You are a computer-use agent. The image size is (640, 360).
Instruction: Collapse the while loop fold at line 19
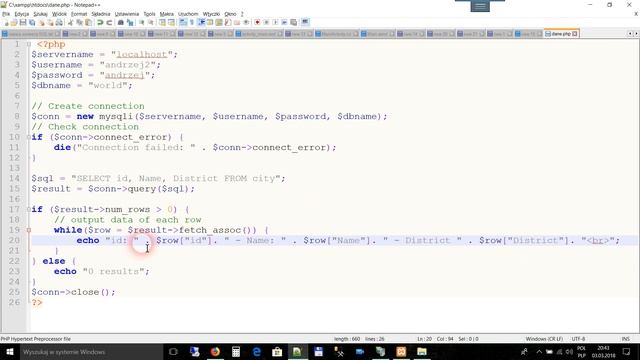coord(29,230)
